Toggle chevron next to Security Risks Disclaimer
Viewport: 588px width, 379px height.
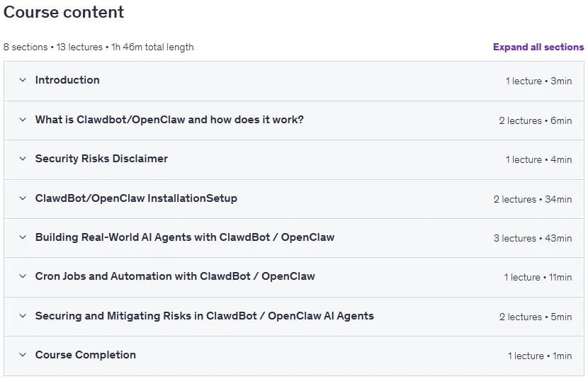(23, 159)
